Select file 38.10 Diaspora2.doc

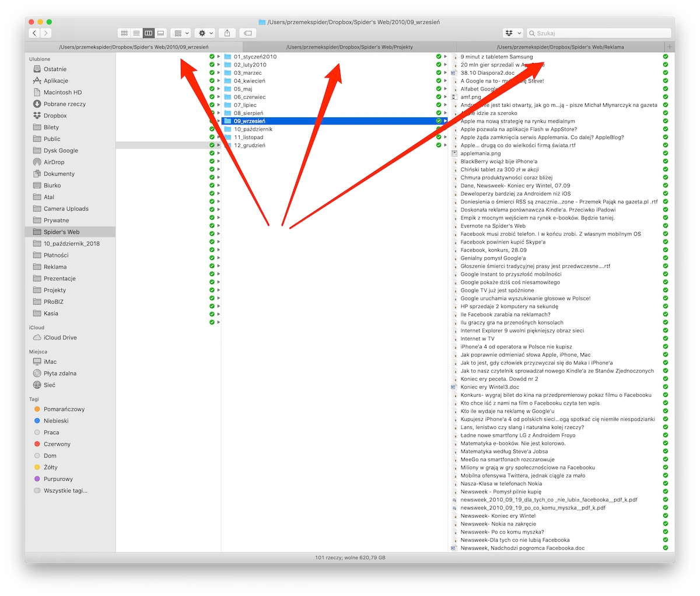[487, 73]
